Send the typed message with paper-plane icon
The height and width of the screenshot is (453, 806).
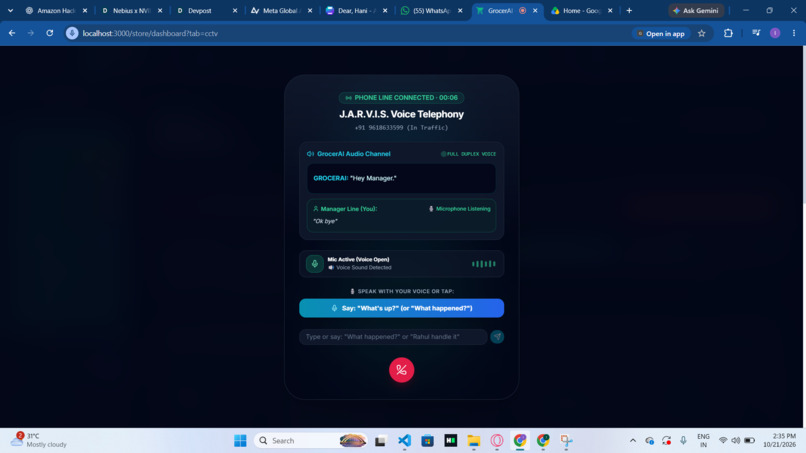point(497,337)
